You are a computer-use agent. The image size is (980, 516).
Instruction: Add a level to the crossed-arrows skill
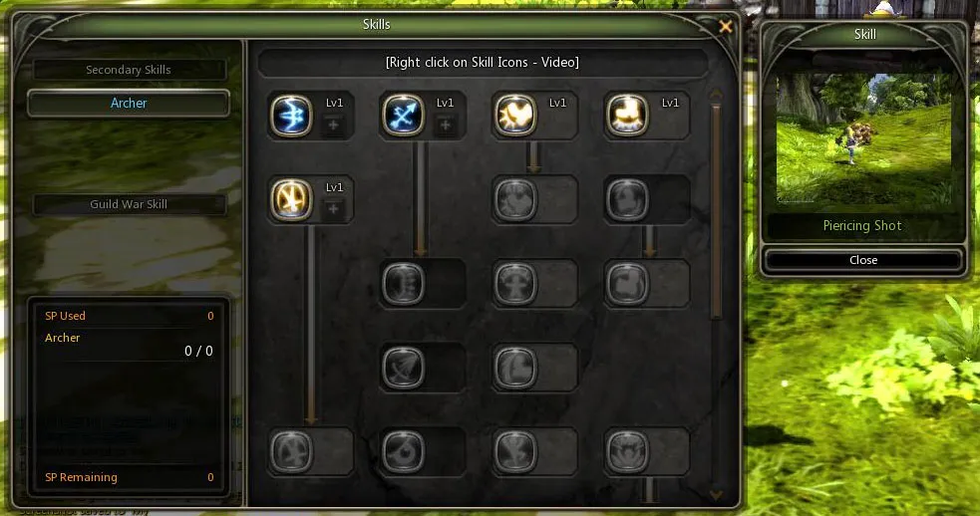click(445, 125)
